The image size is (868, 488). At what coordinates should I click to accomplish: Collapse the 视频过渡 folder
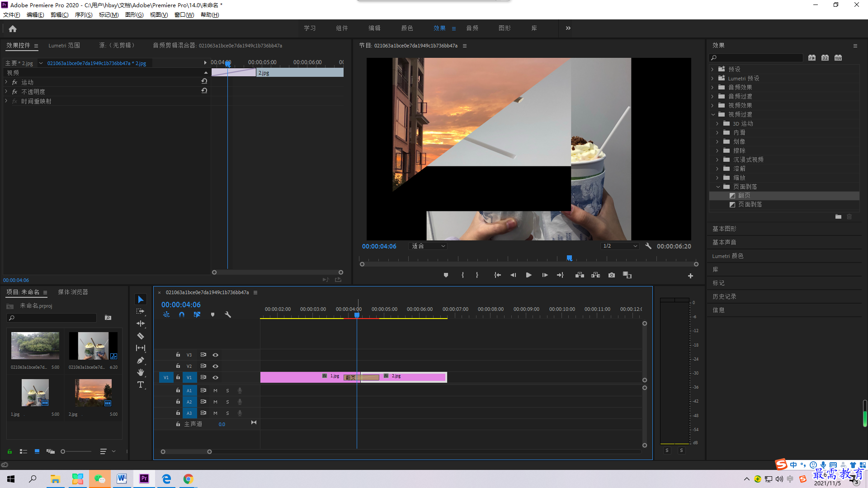713,114
